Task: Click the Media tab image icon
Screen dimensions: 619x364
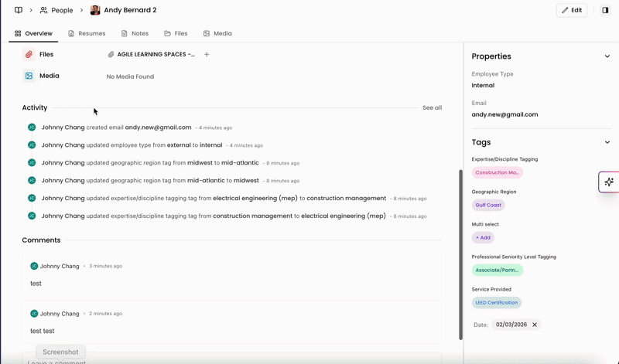Action: pyautogui.click(x=207, y=33)
